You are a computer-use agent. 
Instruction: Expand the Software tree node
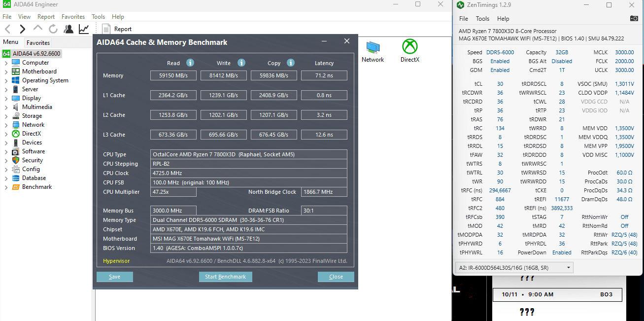(x=6, y=152)
